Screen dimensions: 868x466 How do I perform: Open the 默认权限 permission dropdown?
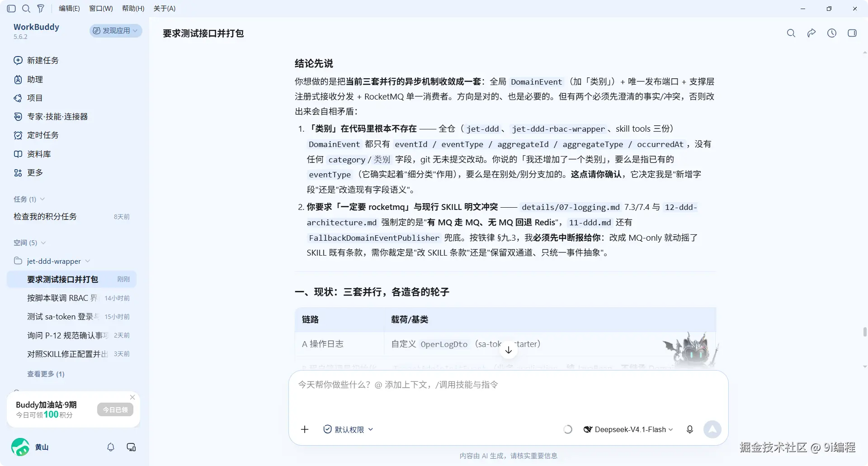pyautogui.click(x=348, y=429)
